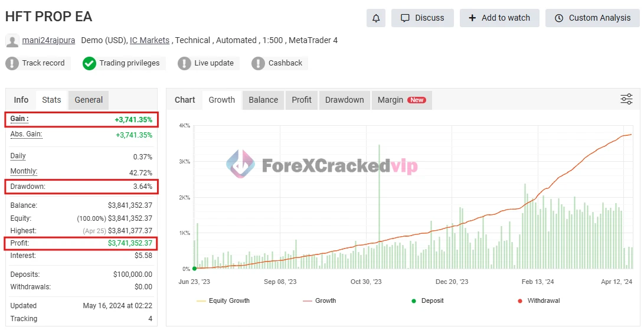Screen dimensions: 644x330
Task: Toggle Withdrawal legend marker
Action: pyautogui.click(x=539, y=301)
